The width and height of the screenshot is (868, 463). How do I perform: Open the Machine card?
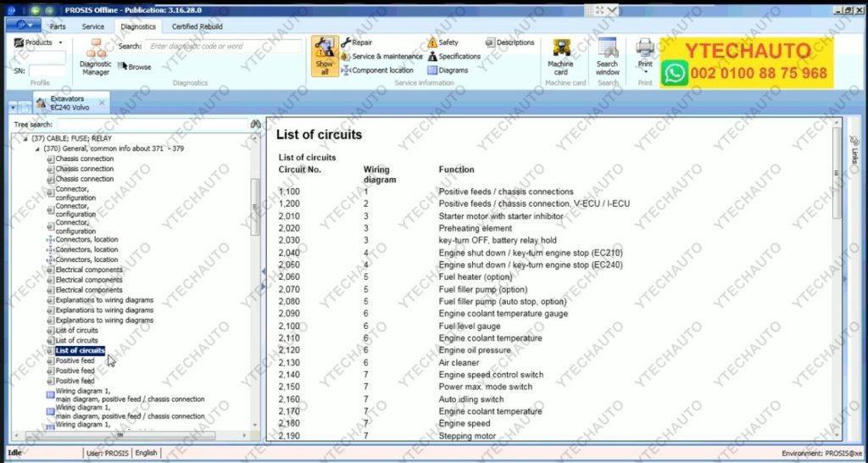[x=560, y=56]
